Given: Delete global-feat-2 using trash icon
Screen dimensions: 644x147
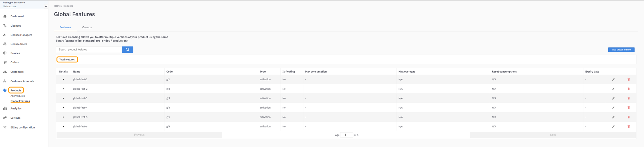Looking at the screenshot, I should (x=629, y=89).
